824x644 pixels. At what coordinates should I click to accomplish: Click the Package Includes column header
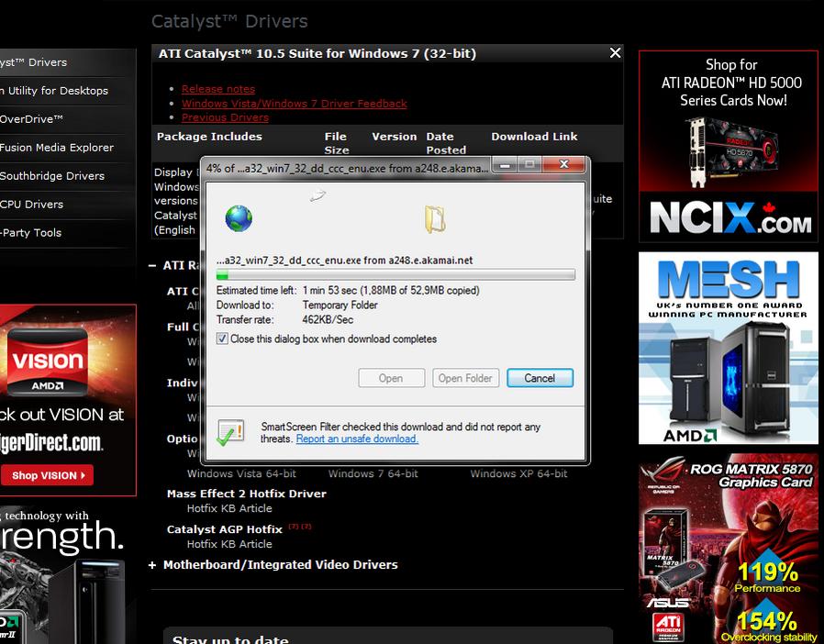coord(209,137)
